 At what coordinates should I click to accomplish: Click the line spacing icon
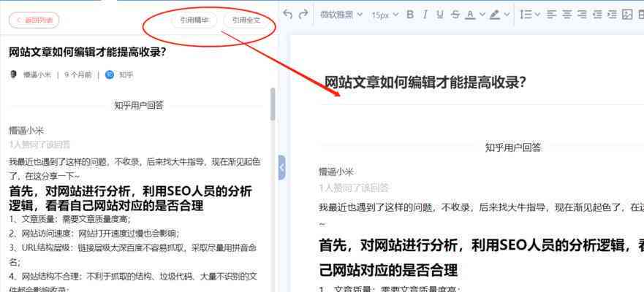coord(526,15)
